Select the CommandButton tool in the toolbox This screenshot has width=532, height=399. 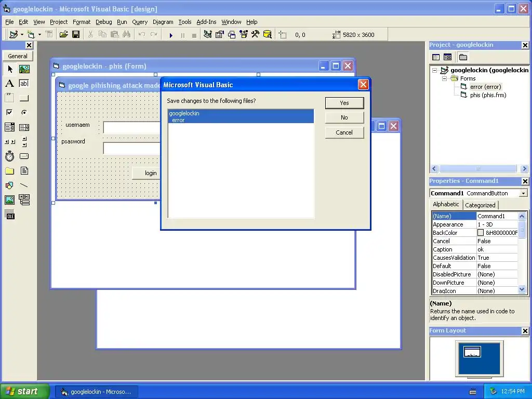click(24, 98)
